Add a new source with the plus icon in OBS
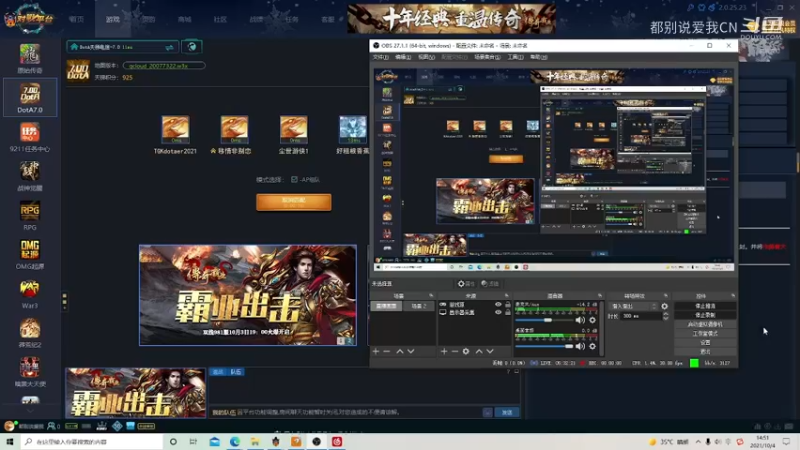The width and height of the screenshot is (800, 450). (x=444, y=352)
